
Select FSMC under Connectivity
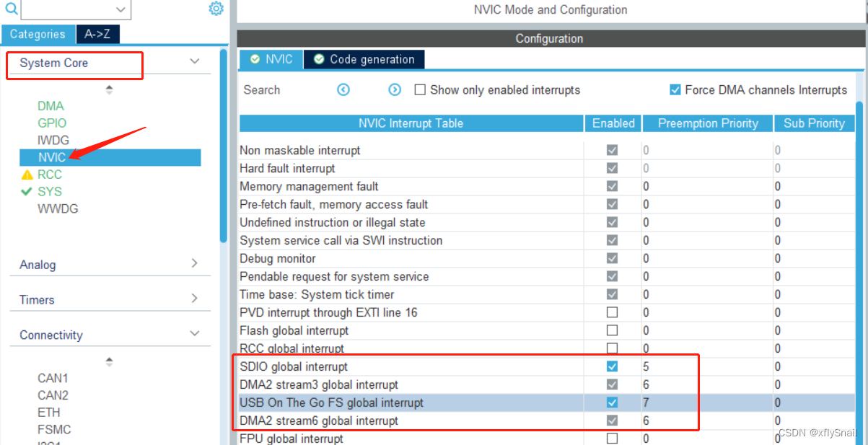point(54,430)
